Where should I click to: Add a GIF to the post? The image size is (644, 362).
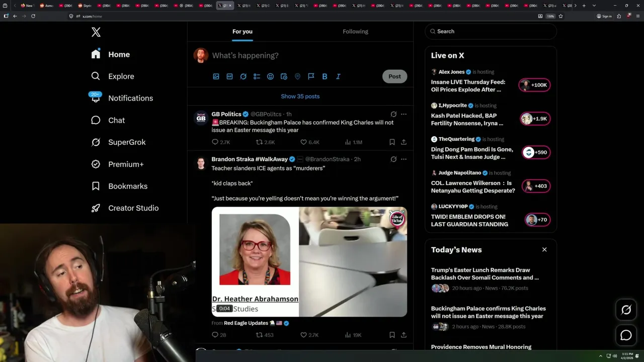229,76
